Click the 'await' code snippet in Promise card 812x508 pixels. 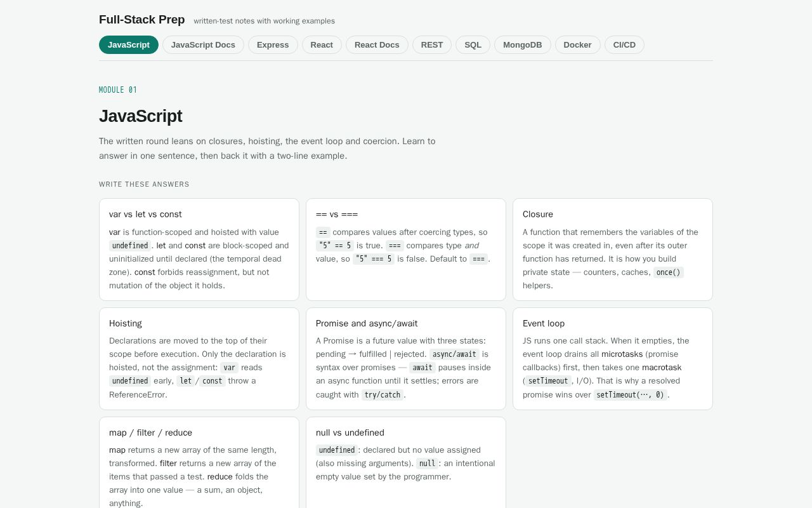(422, 368)
